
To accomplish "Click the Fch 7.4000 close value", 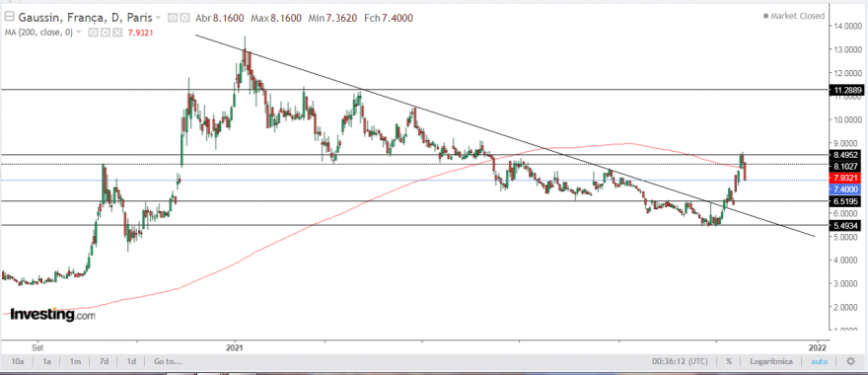I will (388, 18).
